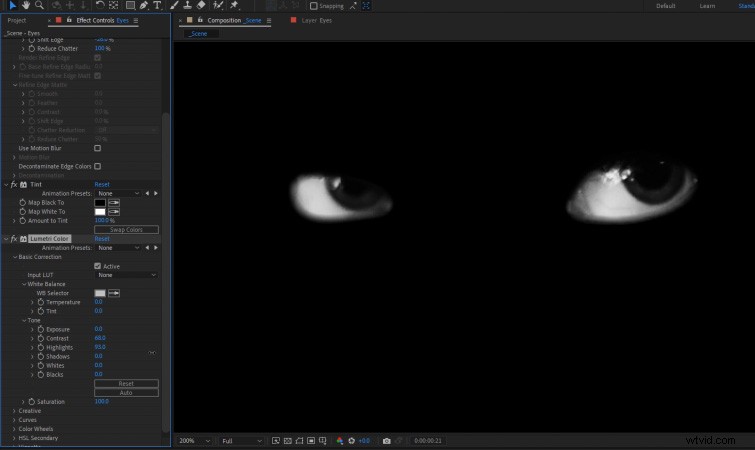Open the Input LUT dropdown
The image size is (755, 450).
pos(126,275)
